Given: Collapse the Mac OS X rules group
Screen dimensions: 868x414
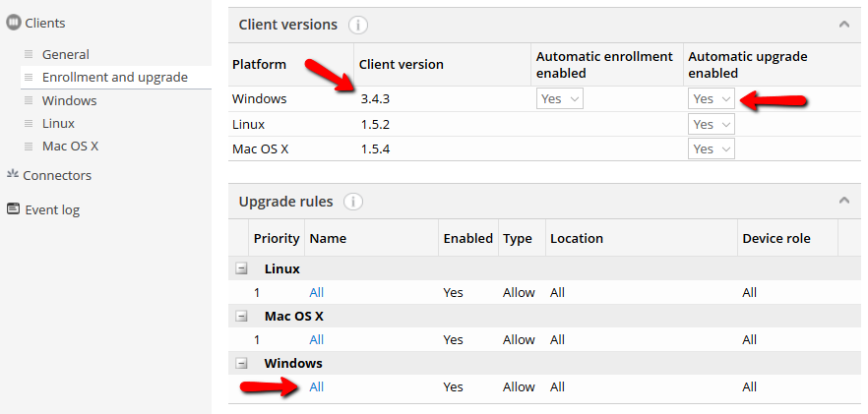Looking at the screenshot, I should coord(241,316).
